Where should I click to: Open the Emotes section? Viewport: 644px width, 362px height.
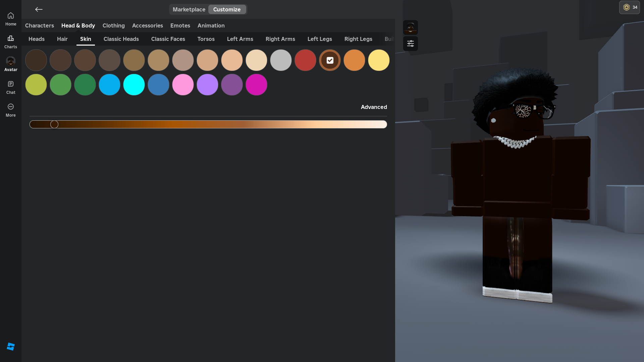coord(180,25)
